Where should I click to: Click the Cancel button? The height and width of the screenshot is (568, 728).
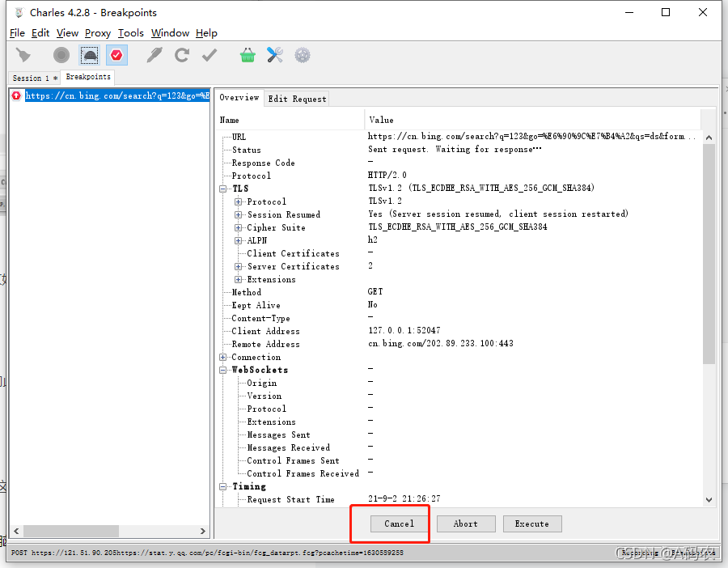point(399,523)
